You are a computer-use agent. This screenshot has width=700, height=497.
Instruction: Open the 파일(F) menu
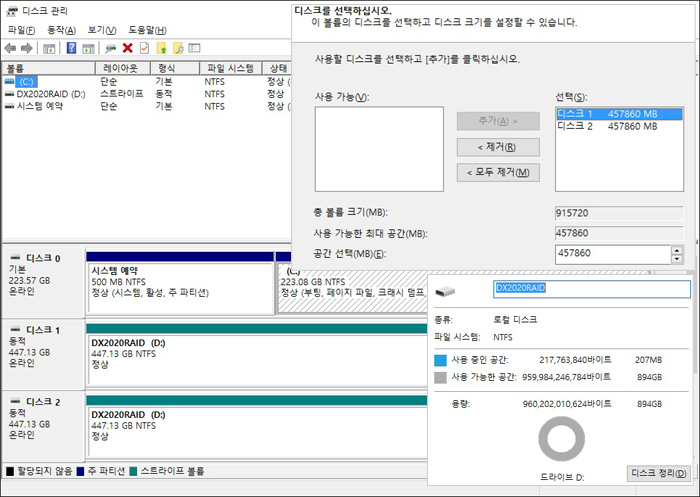21,30
